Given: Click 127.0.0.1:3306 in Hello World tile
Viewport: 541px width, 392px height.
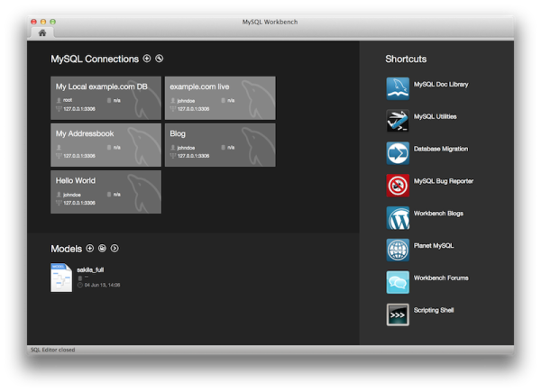Looking at the screenshot, I should tap(79, 203).
